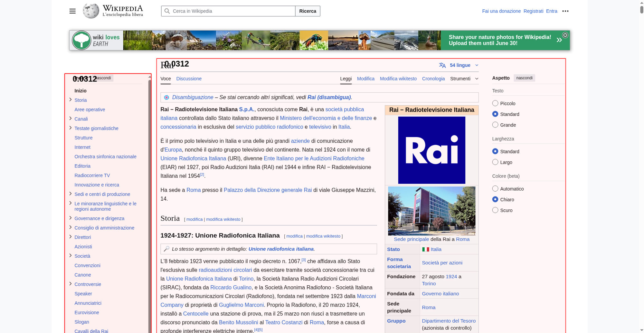Click the page vertical scrollbar

[x=641, y=9]
